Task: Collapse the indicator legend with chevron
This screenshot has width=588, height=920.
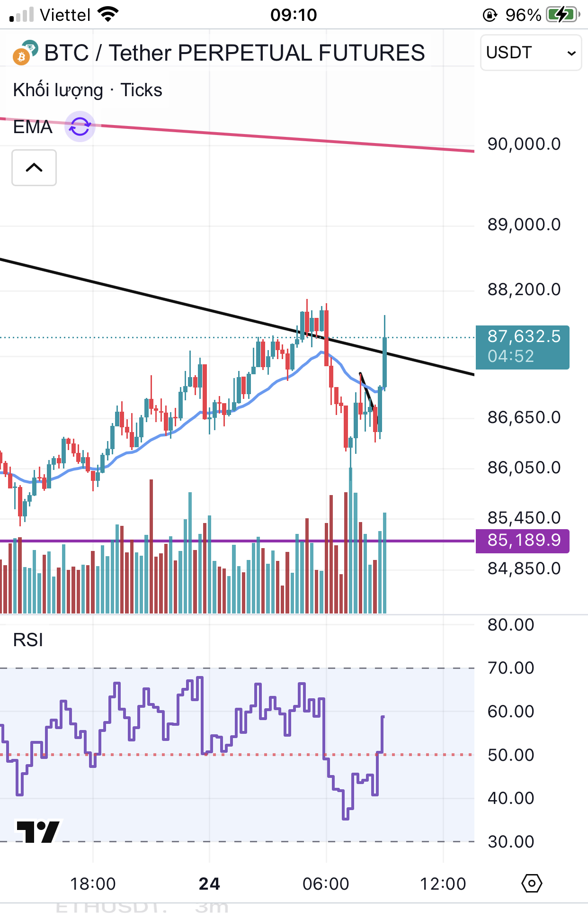Action: [x=34, y=168]
